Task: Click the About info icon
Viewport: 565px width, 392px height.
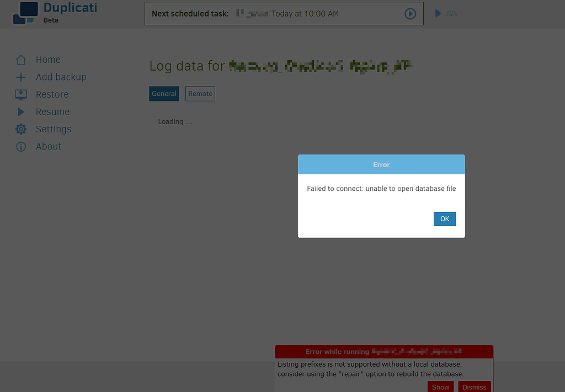Action: (x=21, y=146)
